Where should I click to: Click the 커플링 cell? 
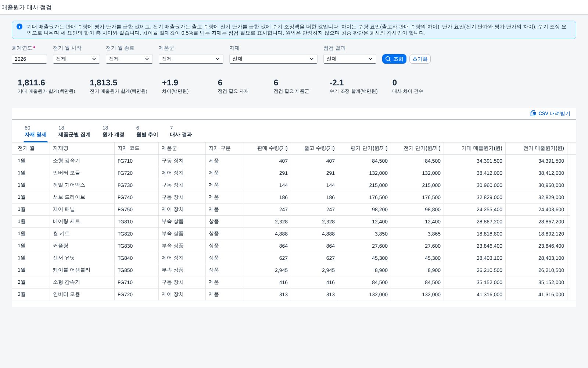tap(82, 246)
